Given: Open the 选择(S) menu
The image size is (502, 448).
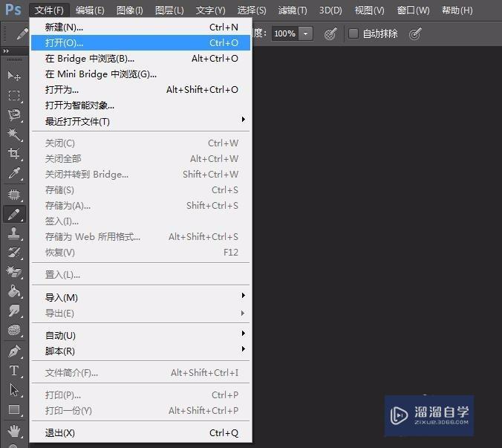Looking at the screenshot, I should pyautogui.click(x=252, y=10).
